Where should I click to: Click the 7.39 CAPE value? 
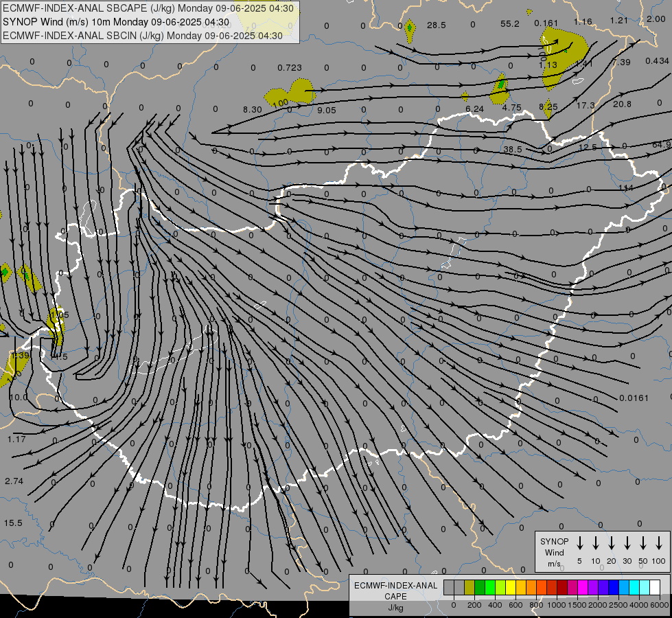621,62
